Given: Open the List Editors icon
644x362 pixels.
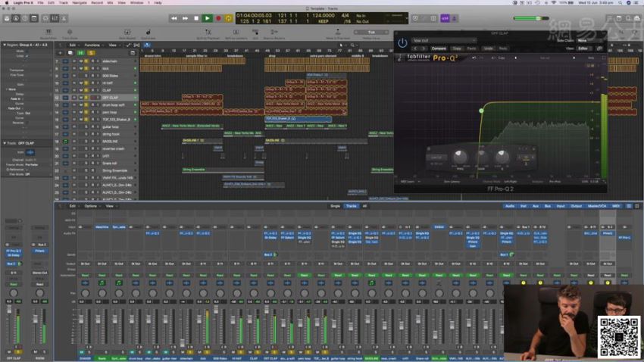Looking at the screenshot, I should point(609,18).
